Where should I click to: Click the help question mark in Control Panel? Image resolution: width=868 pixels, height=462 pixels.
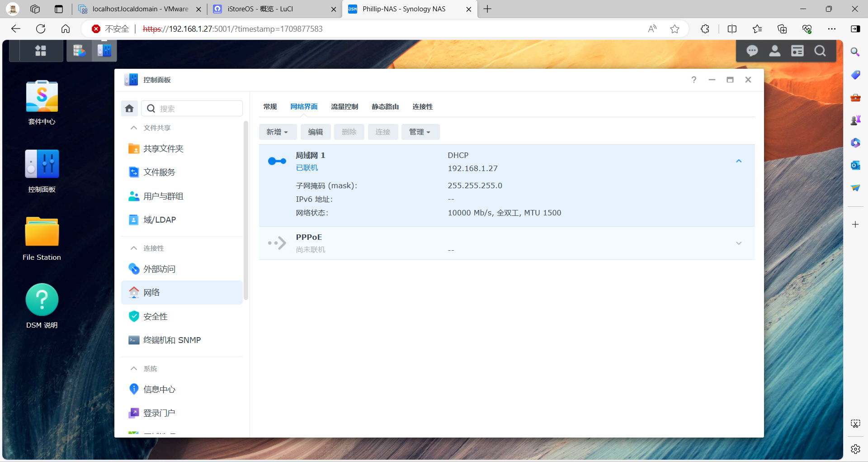click(x=693, y=80)
